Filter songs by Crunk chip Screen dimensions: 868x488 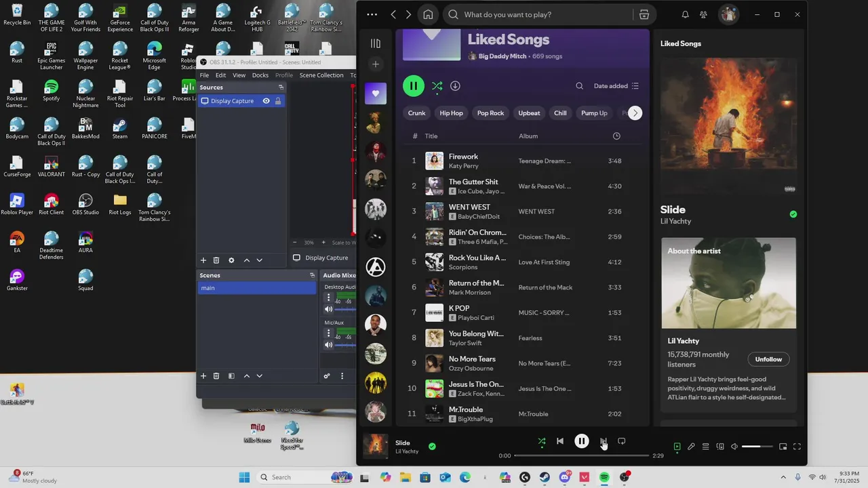(x=417, y=113)
